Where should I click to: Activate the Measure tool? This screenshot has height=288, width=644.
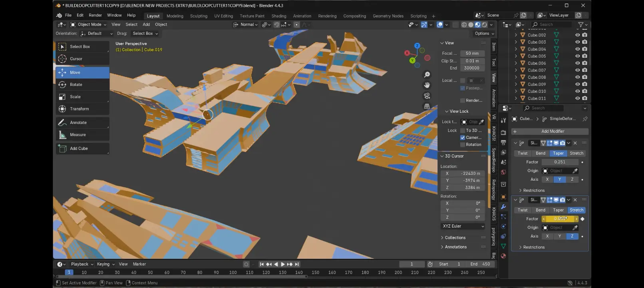pos(82,134)
